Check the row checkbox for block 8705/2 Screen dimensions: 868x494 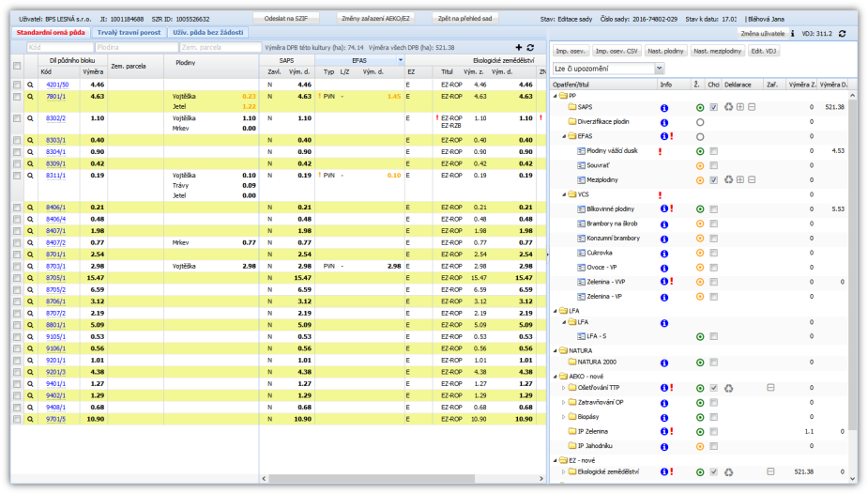pos(17,289)
